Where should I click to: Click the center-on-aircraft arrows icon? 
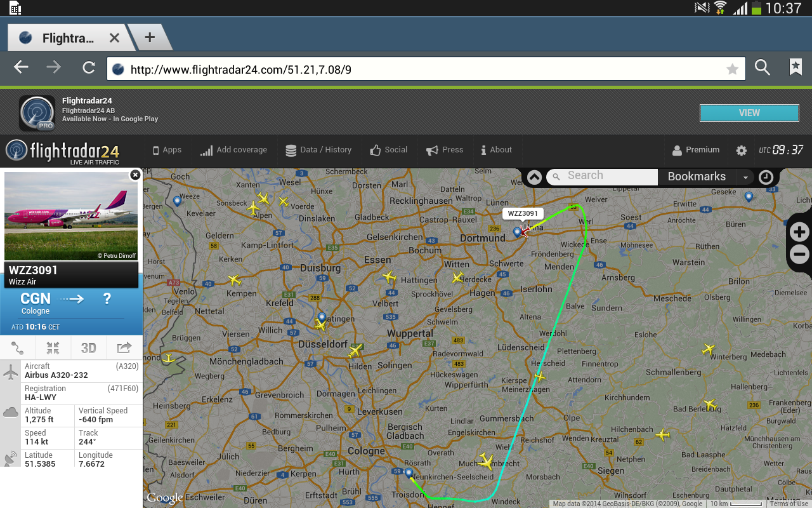53,348
